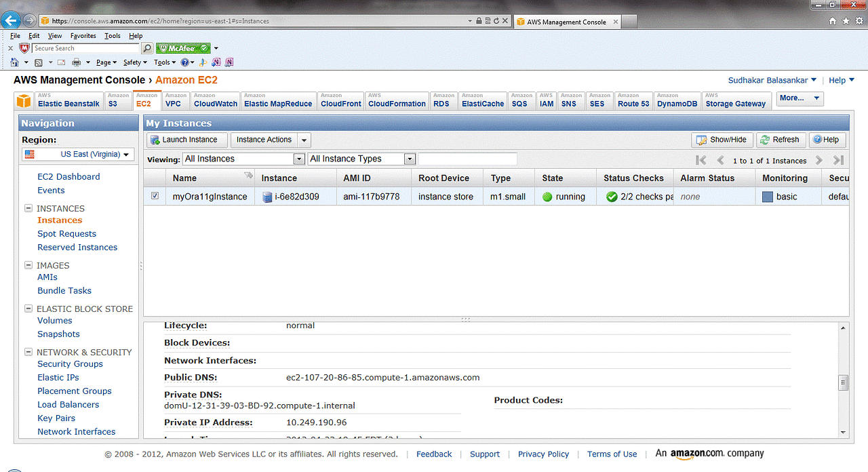The width and height of the screenshot is (868, 472).
Task: Open the More... services dropdown
Action: pyautogui.click(x=800, y=98)
